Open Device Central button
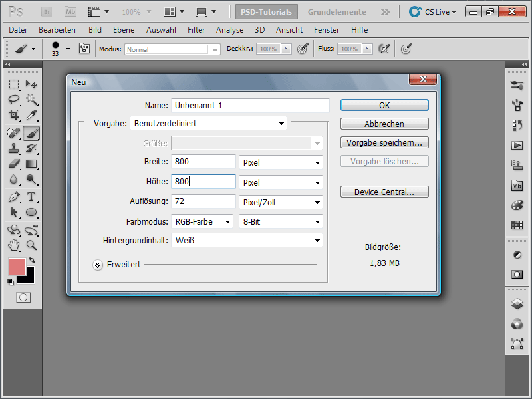Image resolution: width=532 pixels, height=399 pixels. [384, 192]
